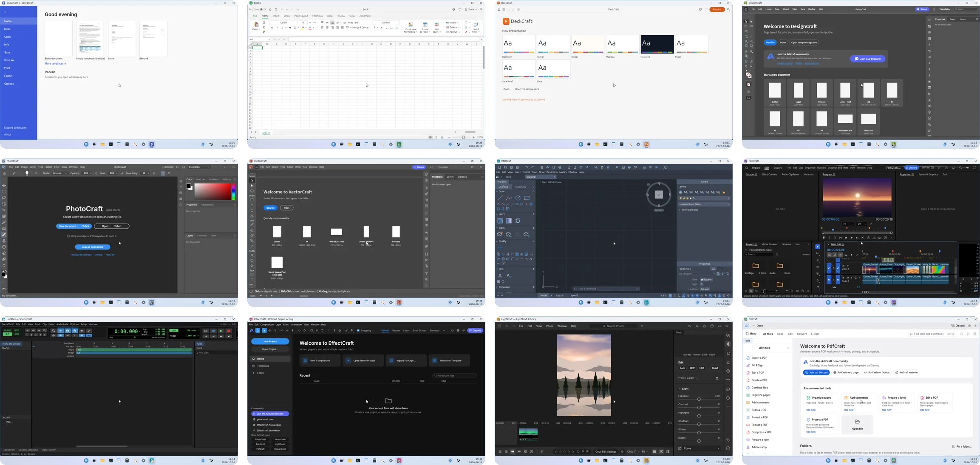
Task: Open the Composition menu in EffectCraft
Action: (x=267, y=325)
